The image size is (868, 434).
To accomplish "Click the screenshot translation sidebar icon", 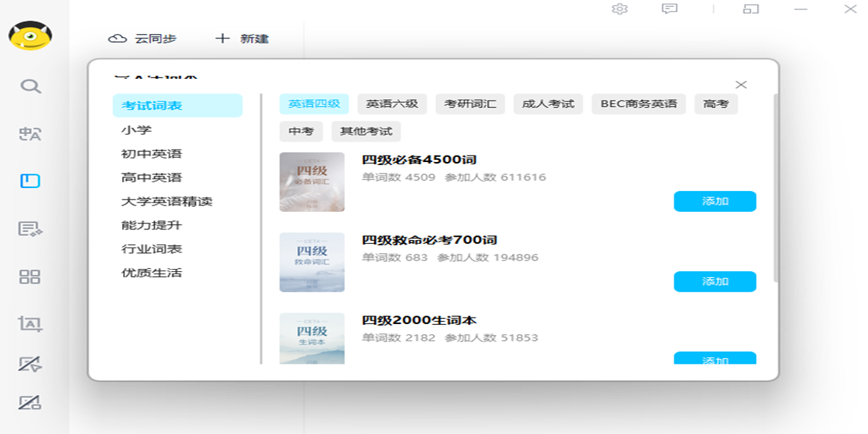I will click(30, 324).
